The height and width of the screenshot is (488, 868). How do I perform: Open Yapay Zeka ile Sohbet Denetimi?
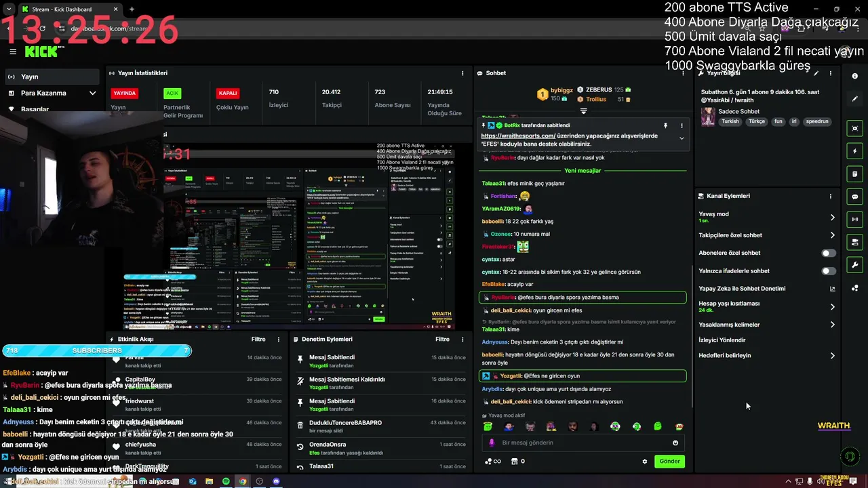[x=767, y=288]
